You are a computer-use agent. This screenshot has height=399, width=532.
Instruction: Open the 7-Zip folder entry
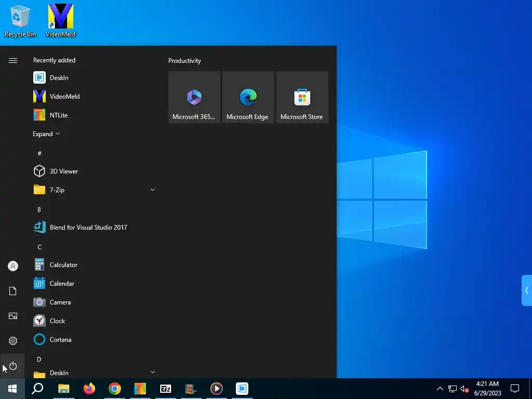(x=95, y=190)
